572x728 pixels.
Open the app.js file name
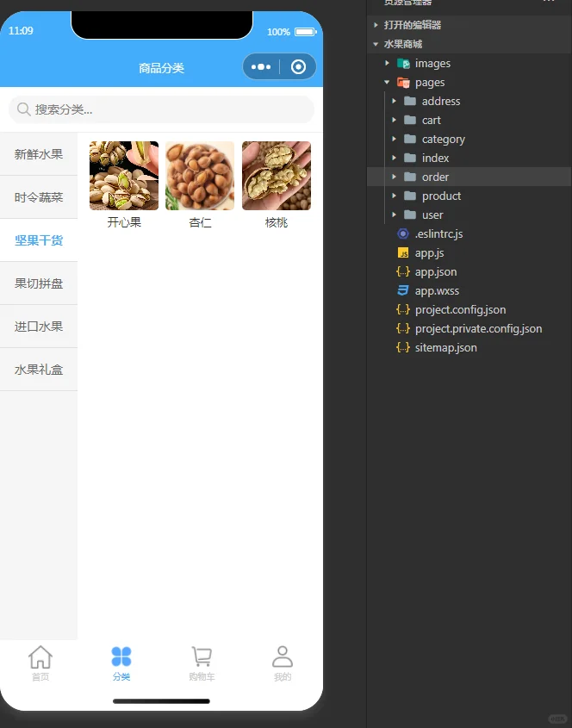[430, 253]
